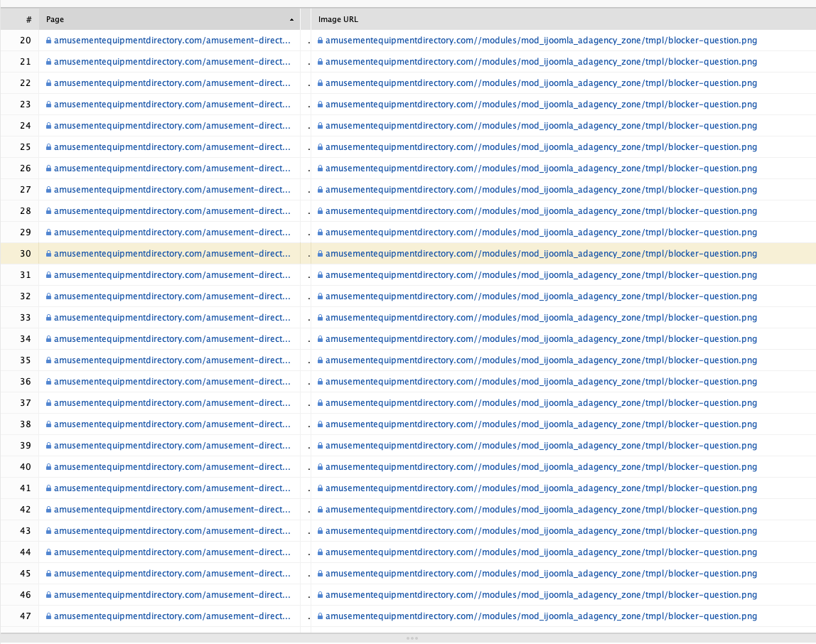Select row number 29
Screen dimensions: 816x644
point(26,232)
